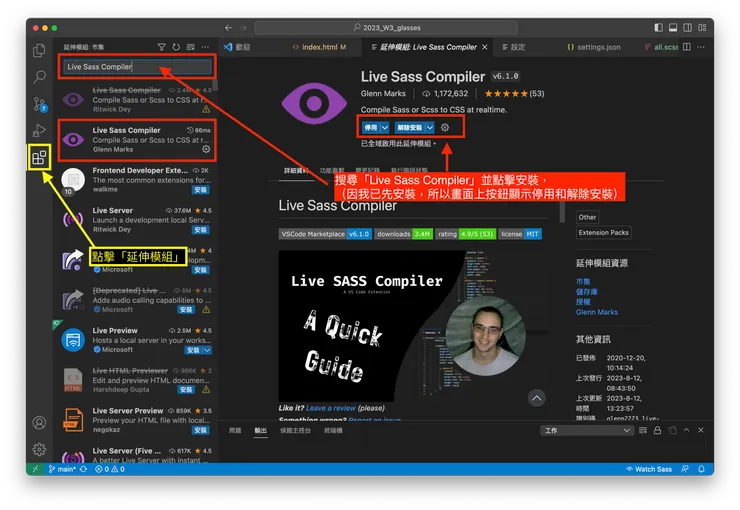Customize layout icon in title bar
The image size is (740, 510).
(702, 27)
